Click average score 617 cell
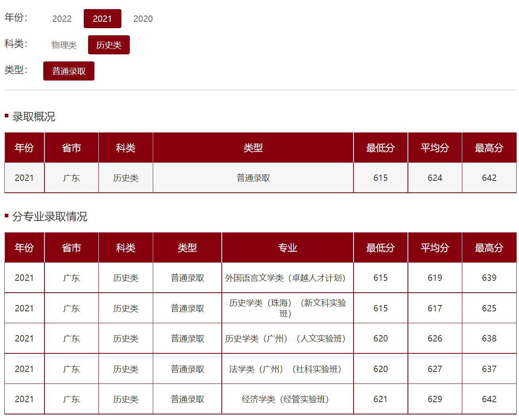This screenshot has height=420, width=519. pos(435,308)
